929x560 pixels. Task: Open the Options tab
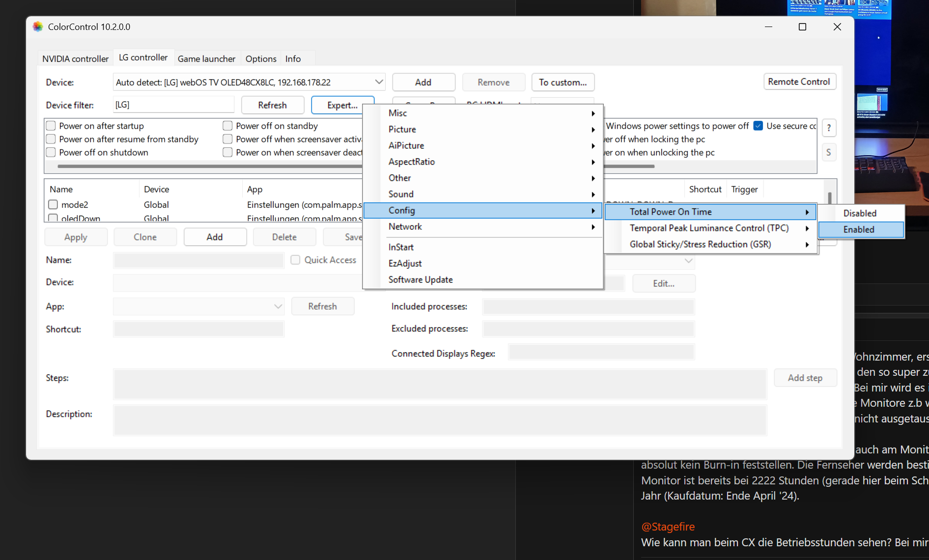click(260, 58)
